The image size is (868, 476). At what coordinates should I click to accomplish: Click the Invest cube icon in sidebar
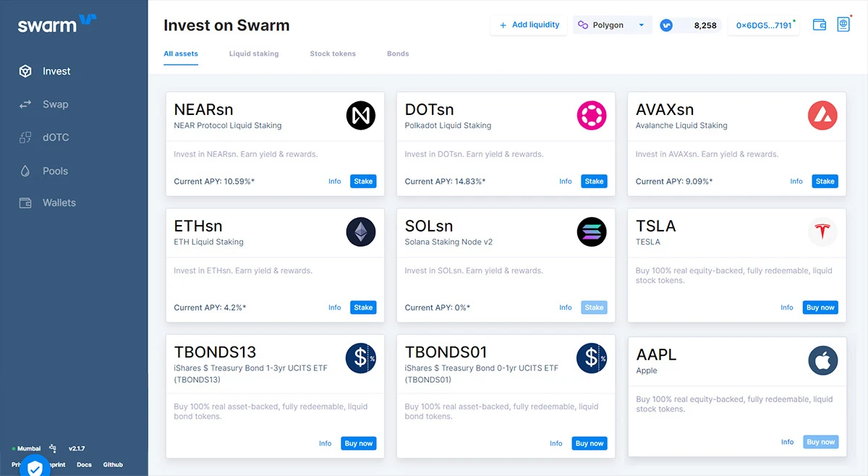[25, 71]
